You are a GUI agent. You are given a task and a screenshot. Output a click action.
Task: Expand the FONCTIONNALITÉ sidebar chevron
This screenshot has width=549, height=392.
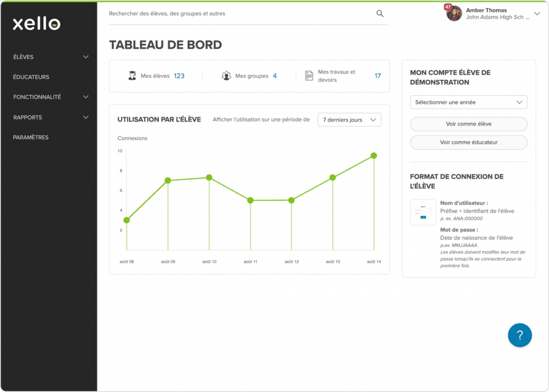coord(86,97)
